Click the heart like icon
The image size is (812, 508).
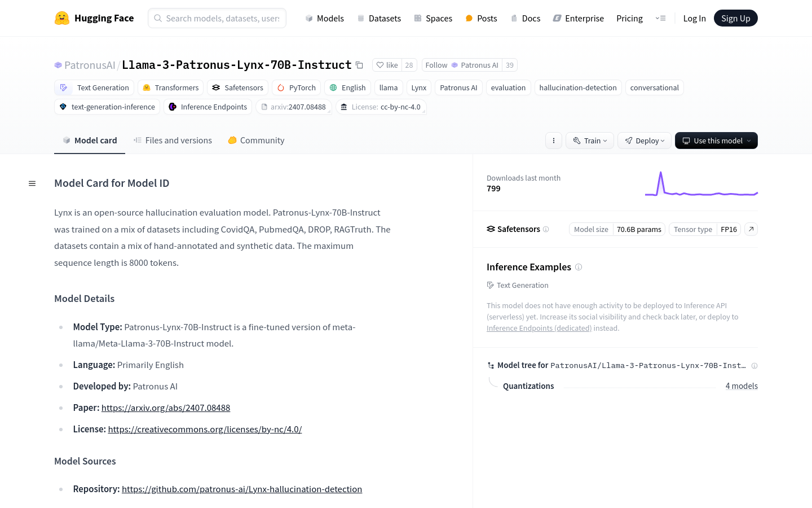pyautogui.click(x=380, y=65)
